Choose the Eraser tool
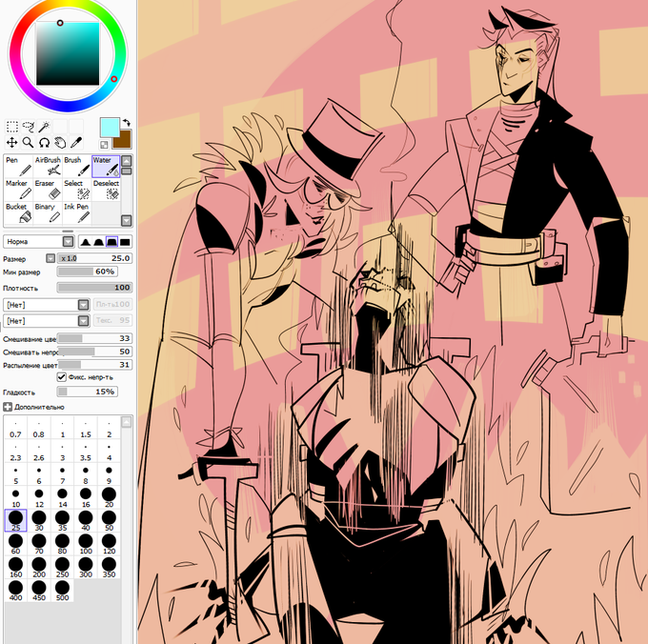Viewport: 648px width, 644px height. point(48,190)
